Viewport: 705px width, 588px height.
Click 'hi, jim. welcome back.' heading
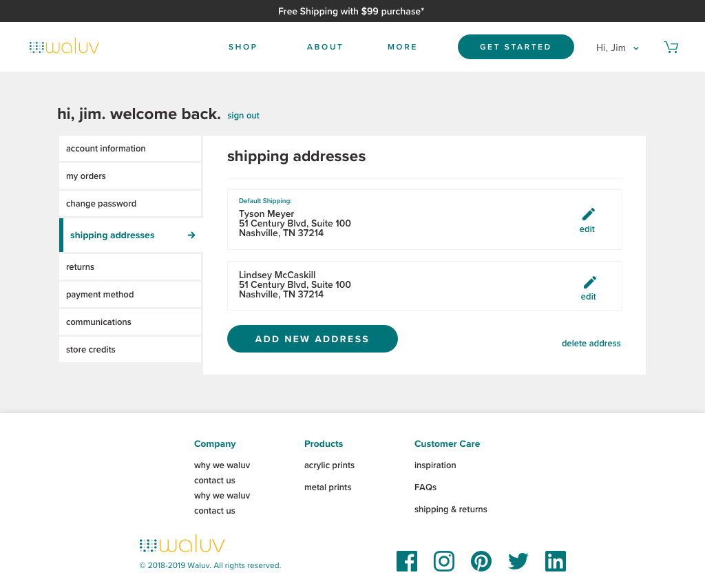(x=139, y=114)
